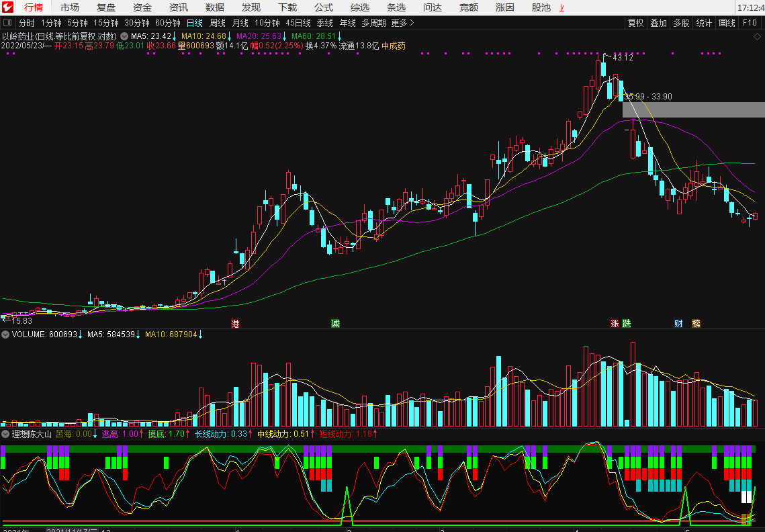Click the diamond icon below F10
The image size is (765, 532).
[x=757, y=36]
